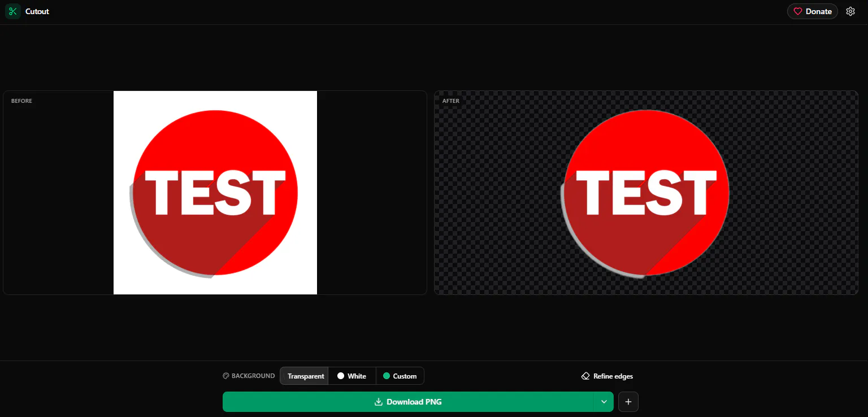Image resolution: width=868 pixels, height=417 pixels.
Task: Open settings via the gear icon
Action: [x=850, y=11]
